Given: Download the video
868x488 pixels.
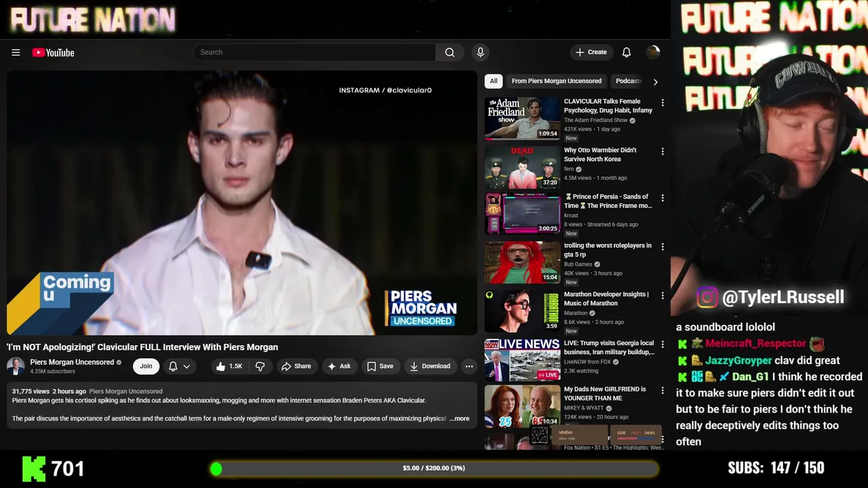Looking at the screenshot, I should click(430, 366).
